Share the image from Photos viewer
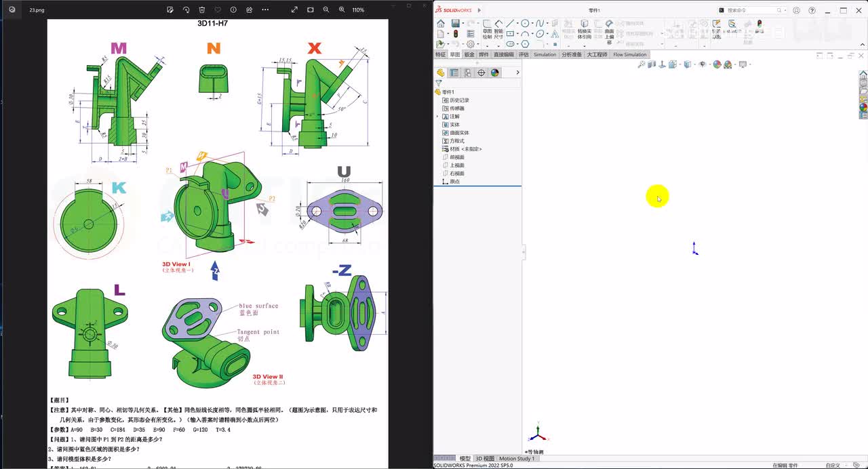Viewport: 868px width, 469px height. click(250, 10)
